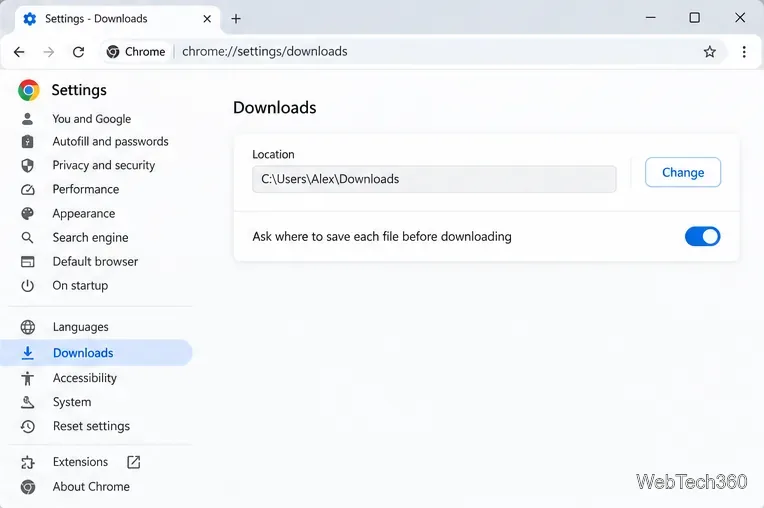The image size is (764, 508).
Task: Bookmark this page with the star icon
Action: 709,52
